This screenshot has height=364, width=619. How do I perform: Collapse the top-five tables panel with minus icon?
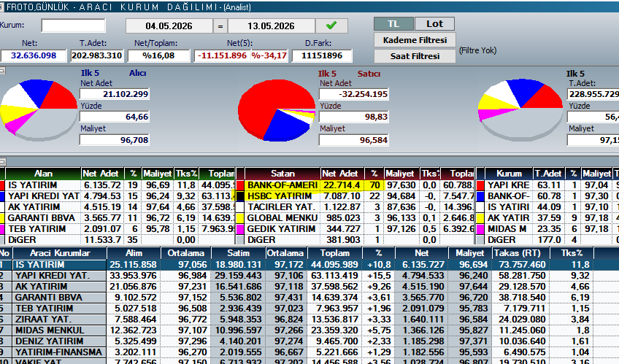pyautogui.click(x=2, y=162)
